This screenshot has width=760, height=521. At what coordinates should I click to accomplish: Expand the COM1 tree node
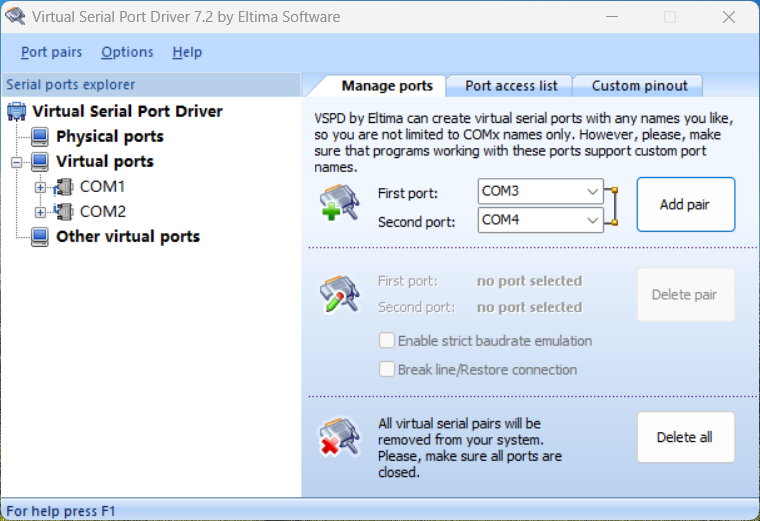[x=40, y=187]
